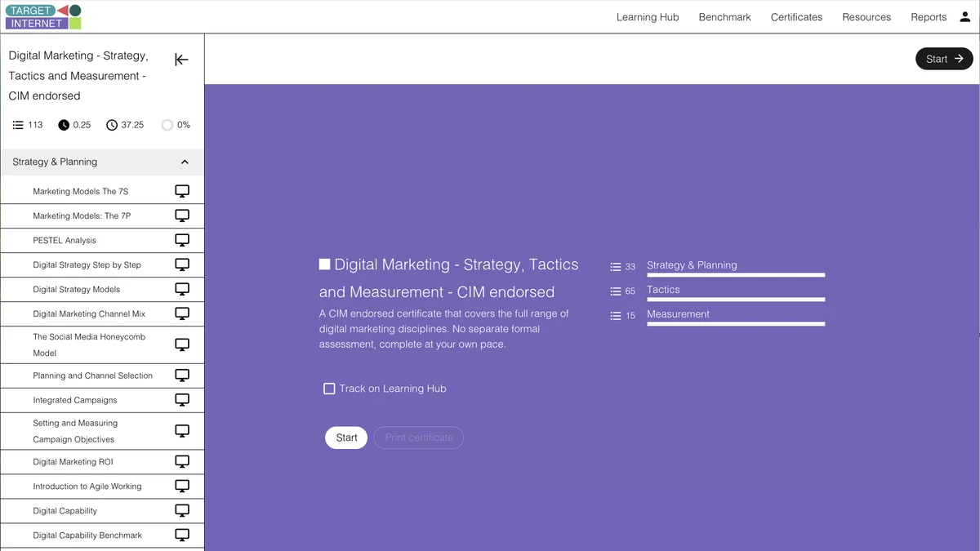Click monitor icon beside Digital Capability

pyautogui.click(x=182, y=511)
